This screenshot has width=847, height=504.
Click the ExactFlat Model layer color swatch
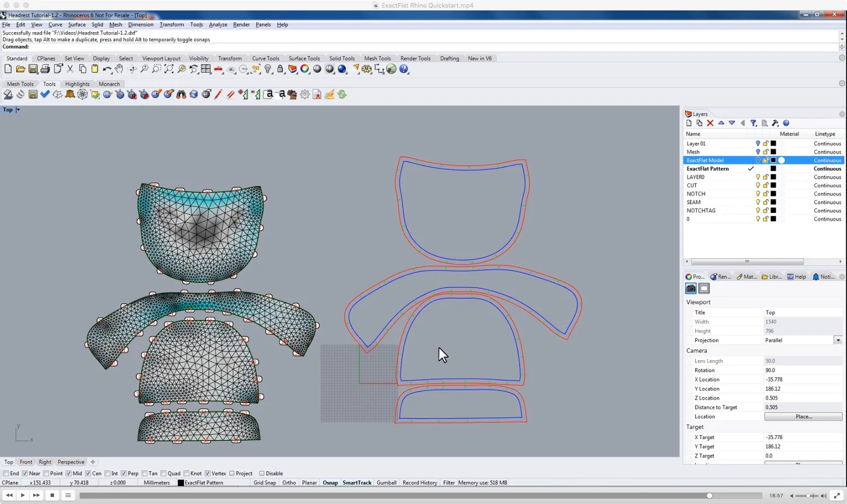pos(773,160)
